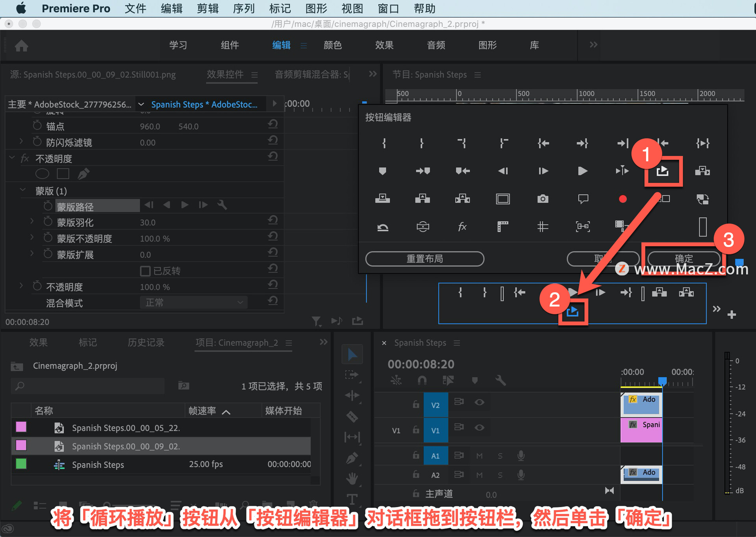Open the master clip dropdown chevron
Viewport: 756px width, 537px height.
[141, 104]
